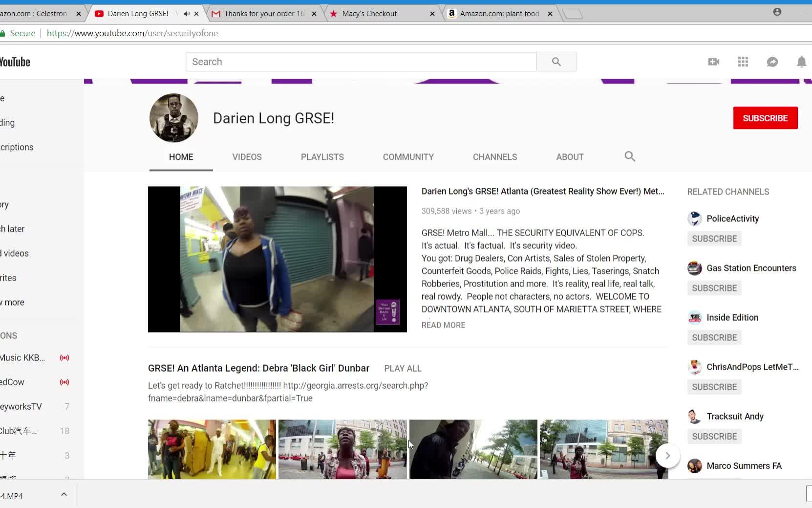
Task: Open the COMMUNITY channel tab
Action: (408, 157)
